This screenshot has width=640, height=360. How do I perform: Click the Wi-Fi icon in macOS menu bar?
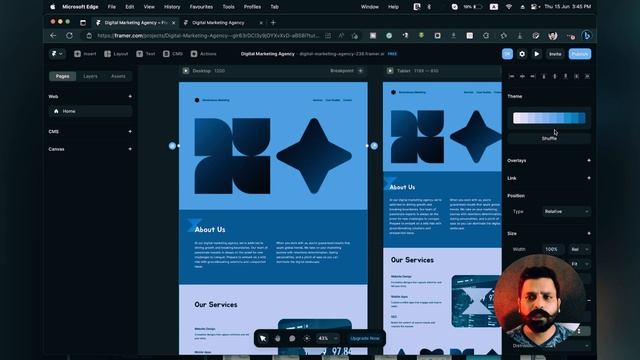pos(509,7)
